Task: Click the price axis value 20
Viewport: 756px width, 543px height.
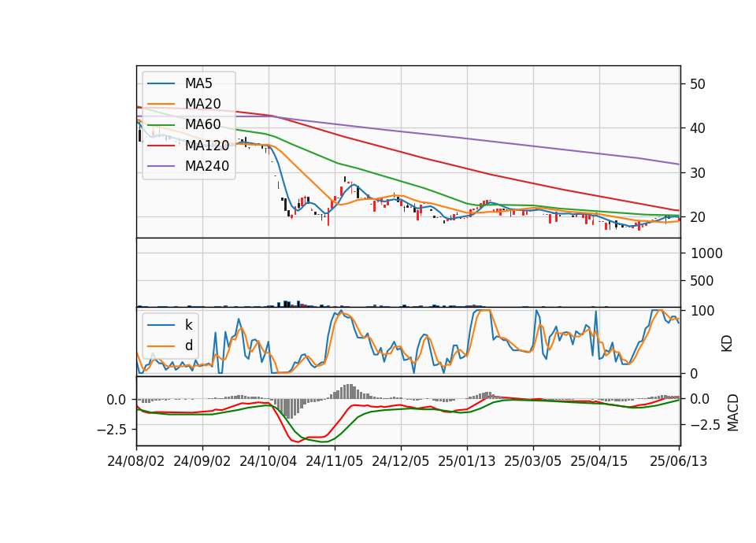Action: coord(697,217)
